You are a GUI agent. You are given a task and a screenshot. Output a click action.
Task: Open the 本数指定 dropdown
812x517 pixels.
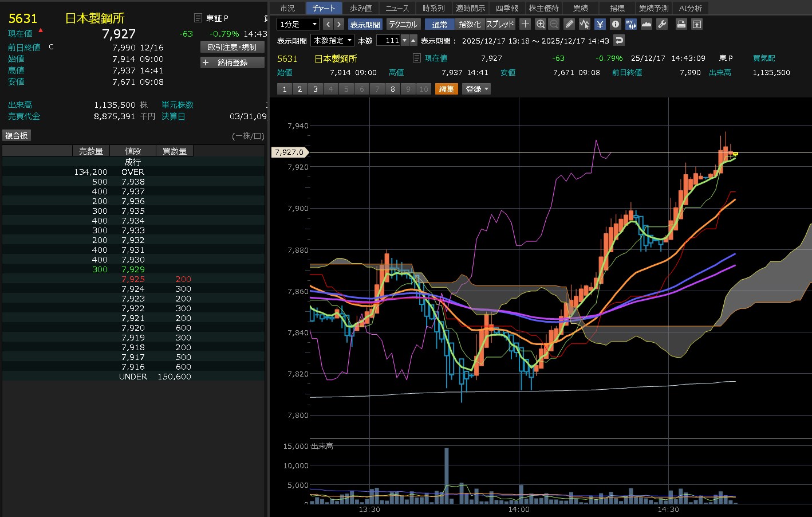pyautogui.click(x=332, y=40)
